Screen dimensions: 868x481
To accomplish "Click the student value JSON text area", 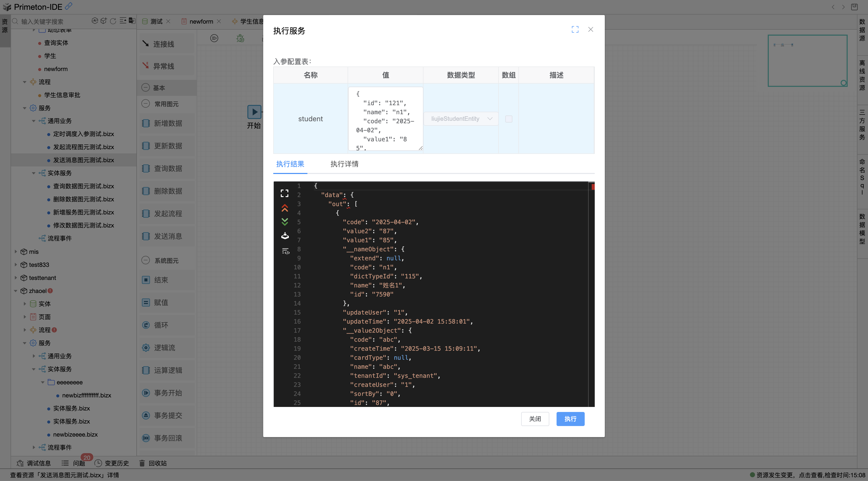I will click(385, 119).
